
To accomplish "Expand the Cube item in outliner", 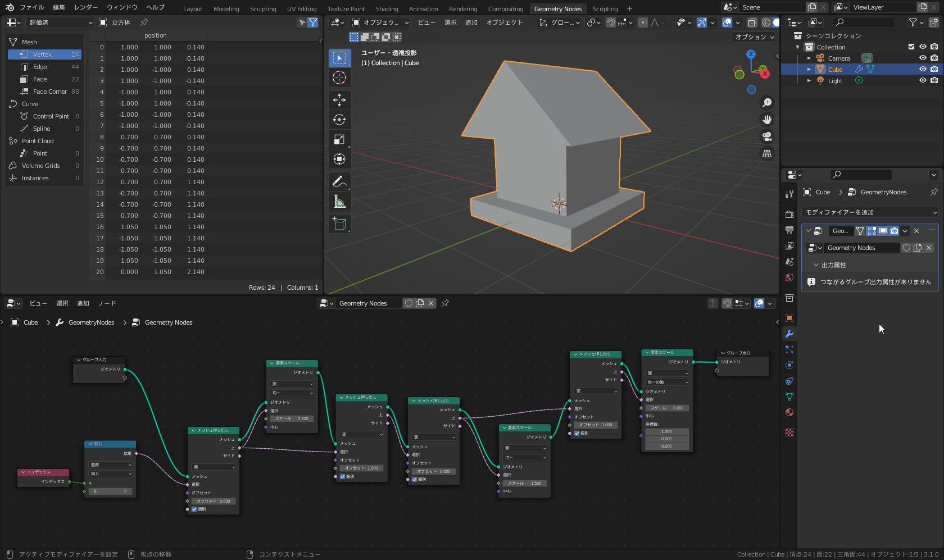I will [809, 70].
